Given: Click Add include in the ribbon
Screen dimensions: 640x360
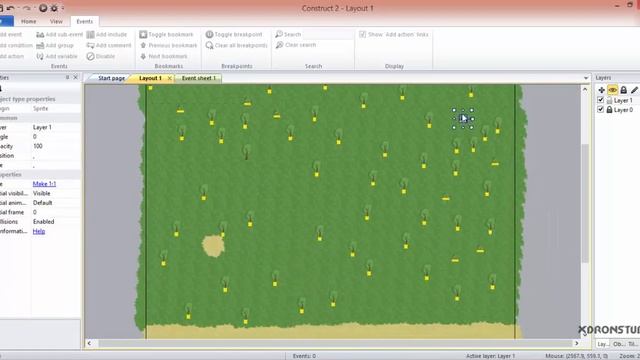Looking at the screenshot, I should (x=107, y=35).
